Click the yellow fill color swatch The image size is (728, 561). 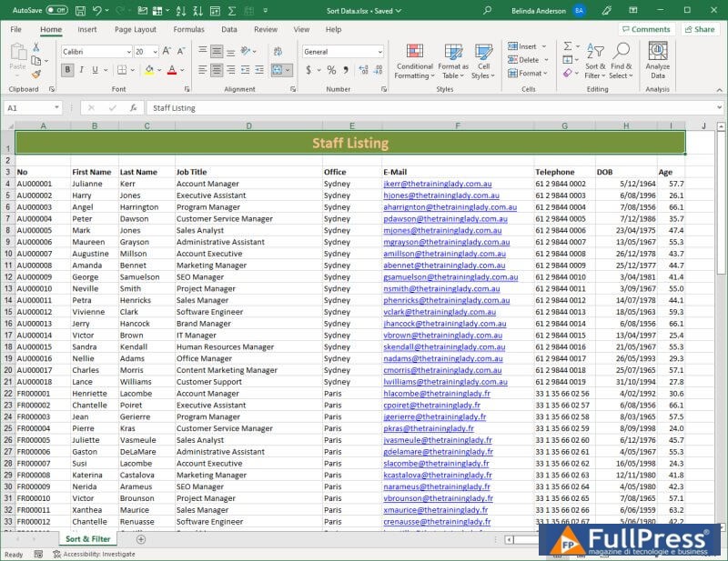[149, 70]
